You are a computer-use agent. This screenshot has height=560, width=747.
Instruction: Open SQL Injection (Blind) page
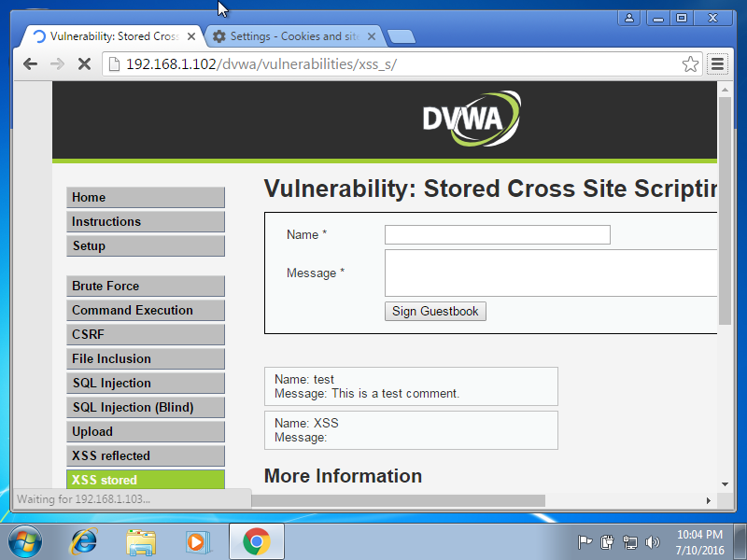coord(146,407)
